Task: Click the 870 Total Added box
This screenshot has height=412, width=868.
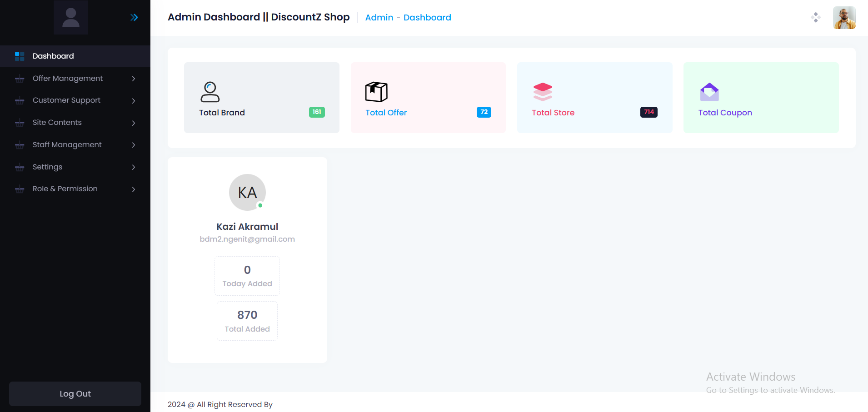Action: [247, 321]
